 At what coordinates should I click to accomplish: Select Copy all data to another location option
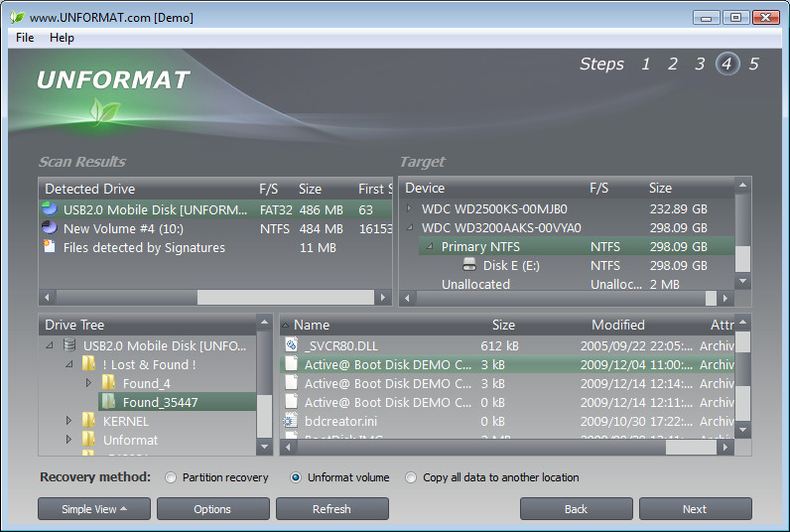pos(411,477)
